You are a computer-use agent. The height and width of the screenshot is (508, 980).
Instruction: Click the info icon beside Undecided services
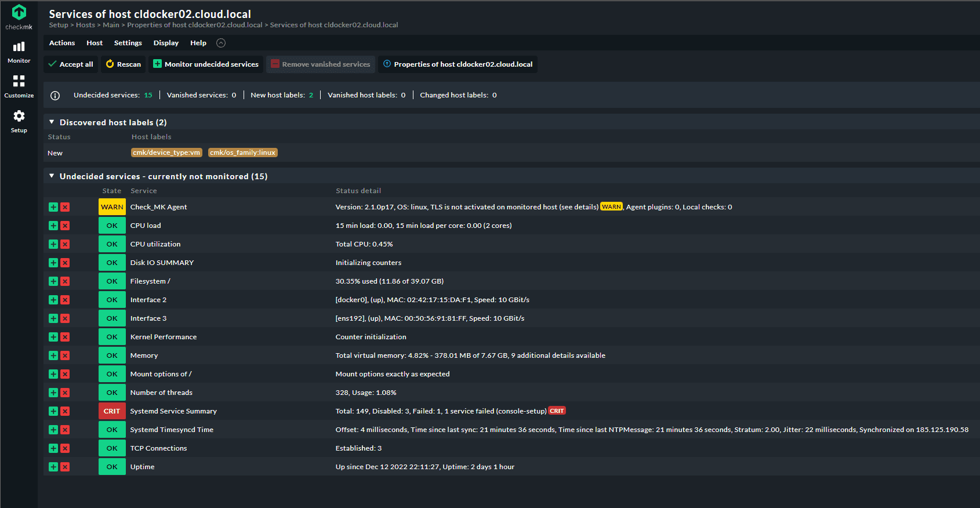click(55, 96)
